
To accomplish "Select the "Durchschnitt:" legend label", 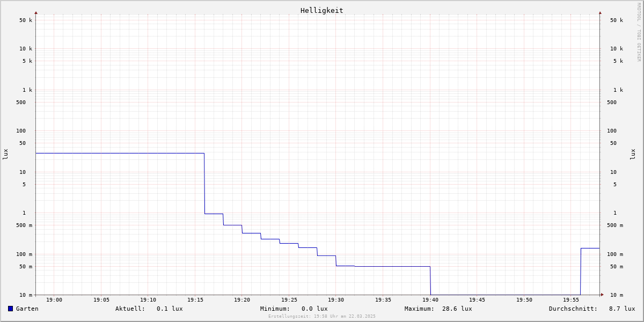I will (573, 309).
